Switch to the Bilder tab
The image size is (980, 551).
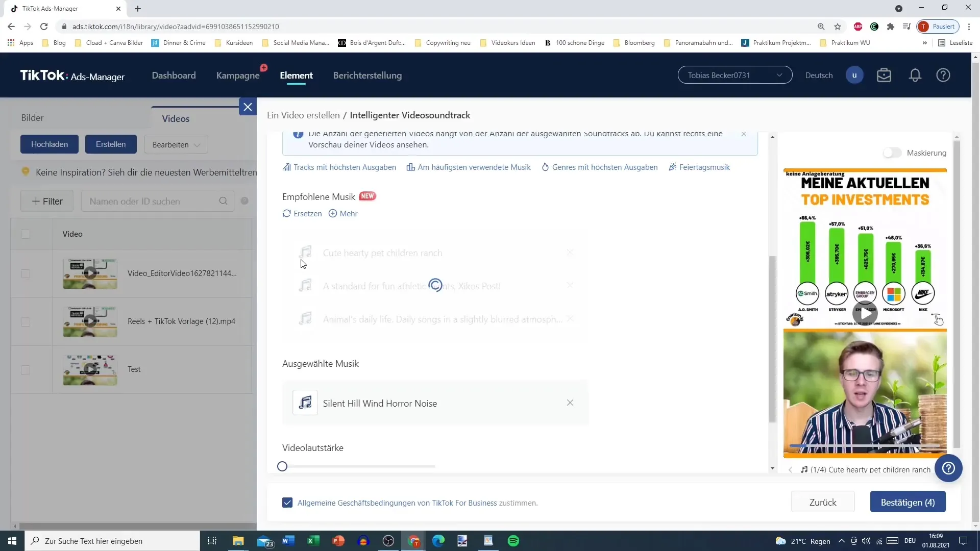[32, 118]
